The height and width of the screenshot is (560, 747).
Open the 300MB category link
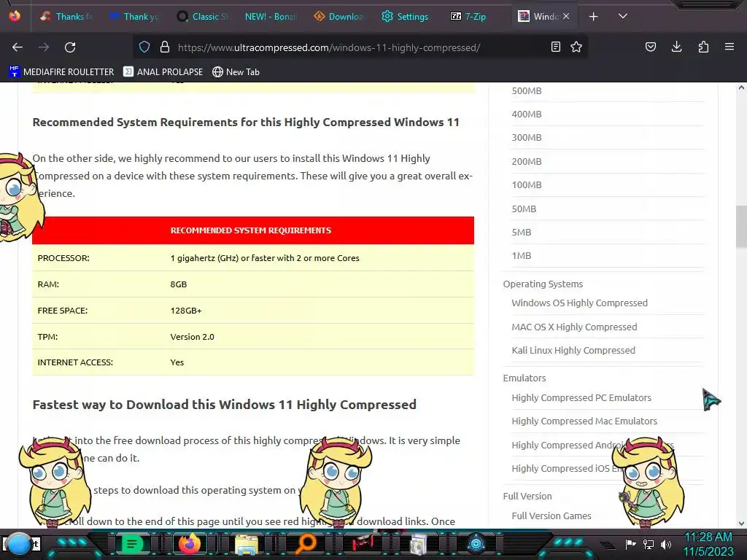[x=527, y=138]
